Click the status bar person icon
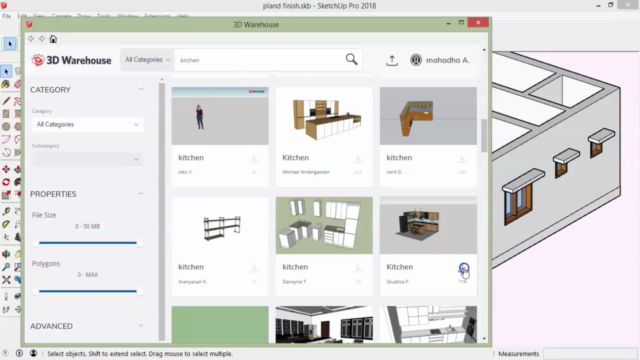The width and height of the screenshot is (640, 360). [33, 353]
